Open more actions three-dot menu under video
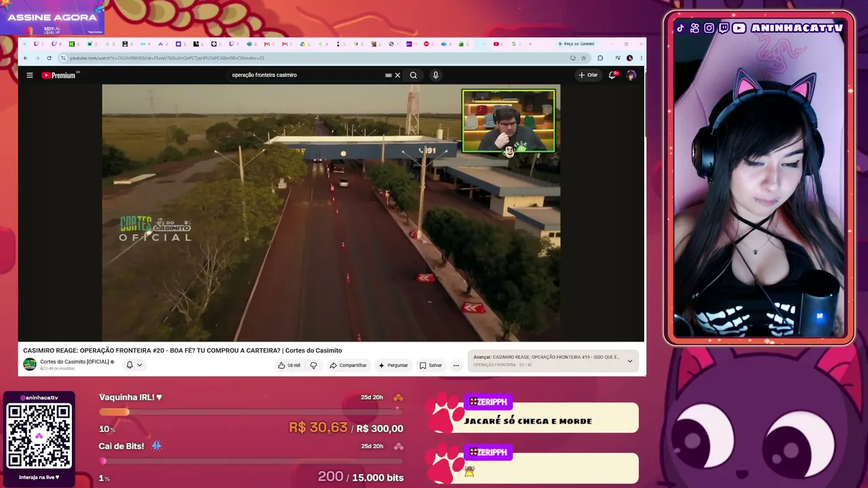 tap(456, 365)
